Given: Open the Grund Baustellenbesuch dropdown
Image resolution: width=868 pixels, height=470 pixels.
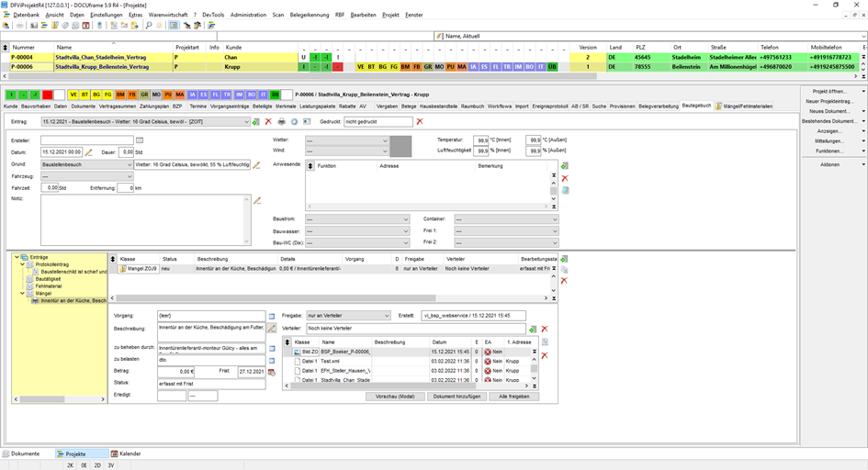Looking at the screenshot, I should (x=130, y=165).
